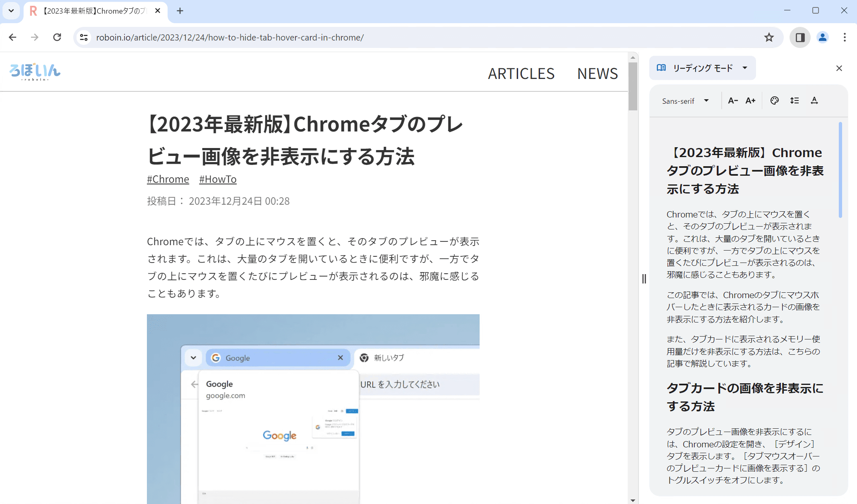Open ARTICLES navigation link
The height and width of the screenshot is (504, 857).
521,74
